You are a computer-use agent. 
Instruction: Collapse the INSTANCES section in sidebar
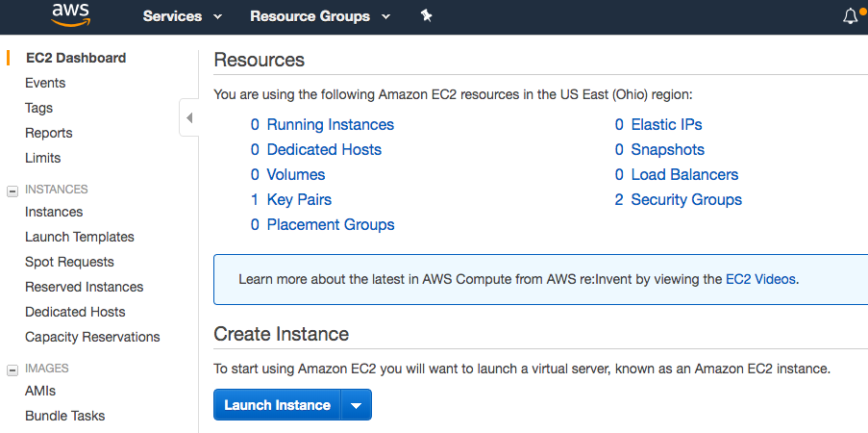tap(12, 191)
